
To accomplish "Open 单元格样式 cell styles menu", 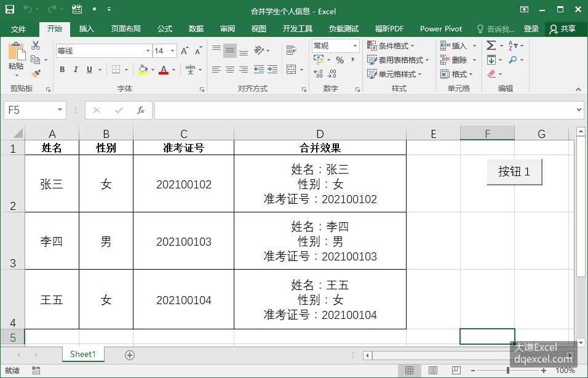I will tap(394, 74).
